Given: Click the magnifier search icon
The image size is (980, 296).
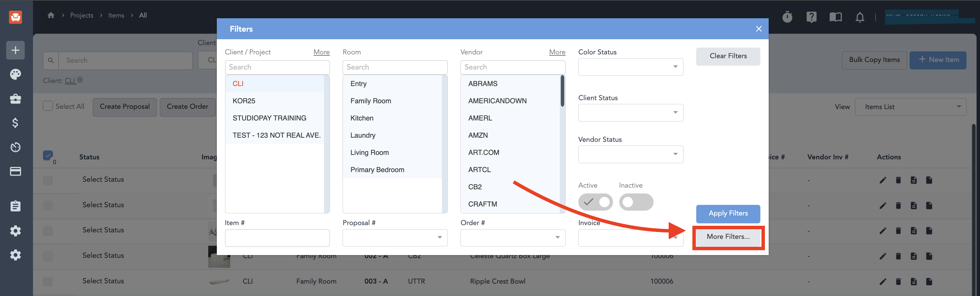Looking at the screenshot, I should [51, 60].
